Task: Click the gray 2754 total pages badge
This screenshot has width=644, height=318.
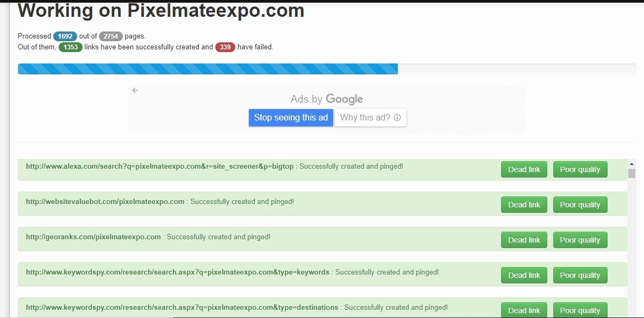Action: click(x=110, y=36)
